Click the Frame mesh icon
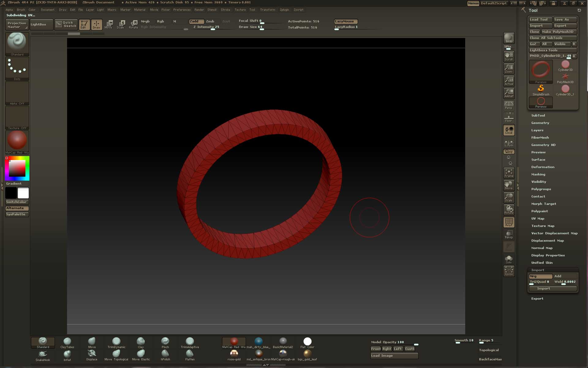Screen dimensions: 588x368 (x=509, y=173)
